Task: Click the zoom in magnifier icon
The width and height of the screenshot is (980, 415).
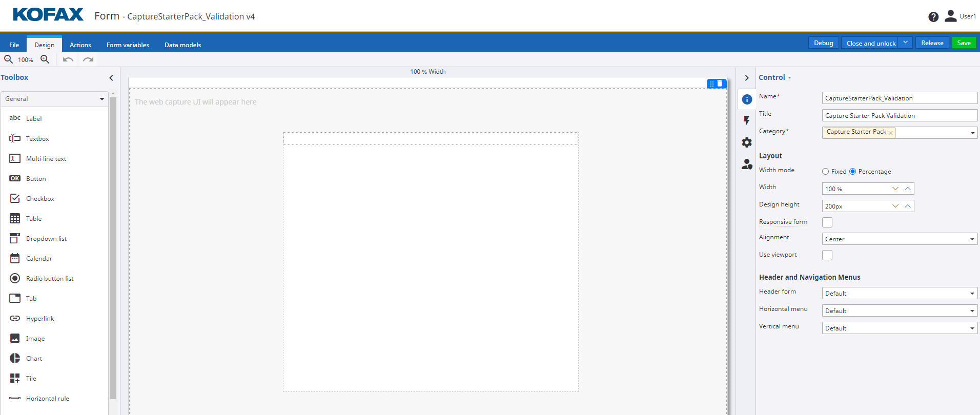Action: [x=45, y=59]
